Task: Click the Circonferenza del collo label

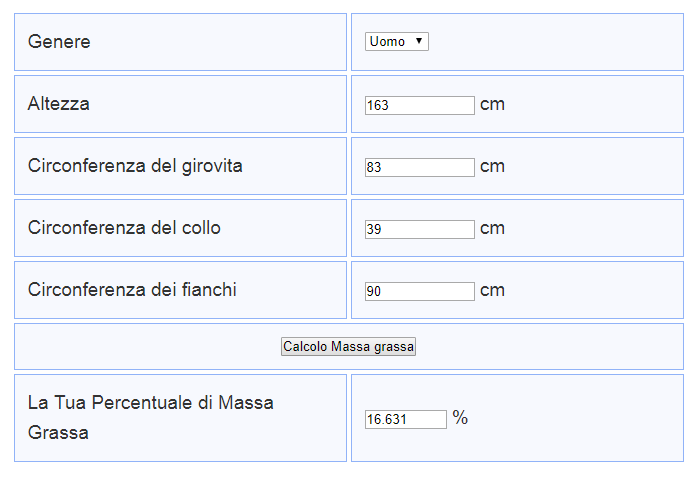Action: point(124,228)
